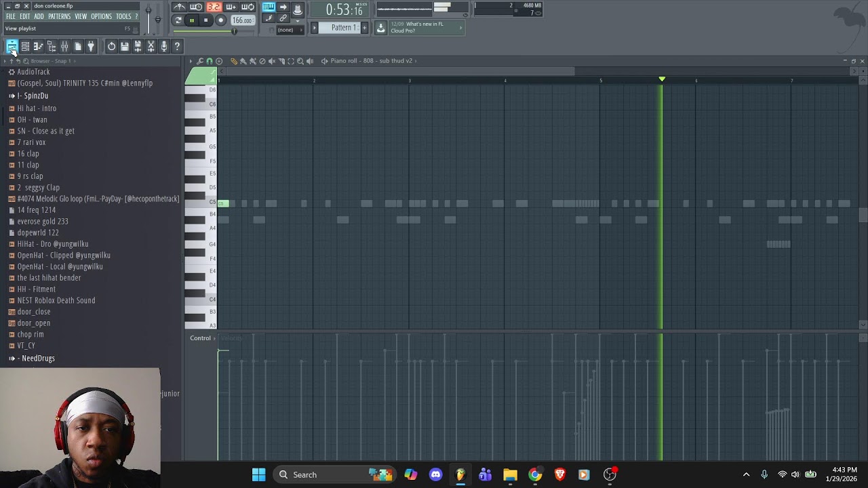The width and height of the screenshot is (868, 488).
Task: Open piano roll menu arrow beside wrench
Action: (191, 61)
